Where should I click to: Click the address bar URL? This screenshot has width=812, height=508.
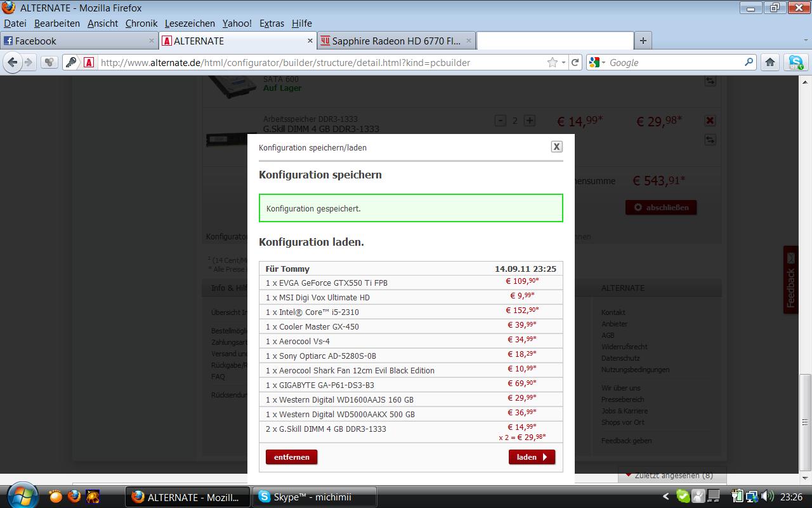click(x=285, y=63)
